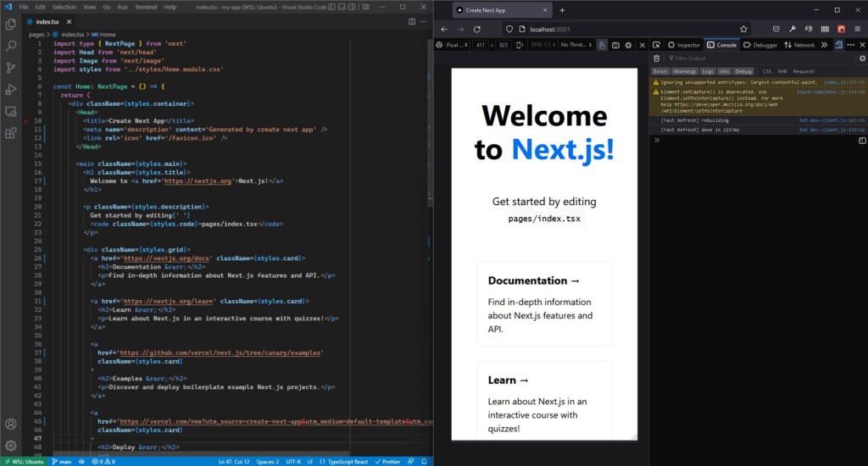Open the Selection menu in VS Code
The width and height of the screenshot is (868, 466).
pyautogui.click(x=64, y=7)
